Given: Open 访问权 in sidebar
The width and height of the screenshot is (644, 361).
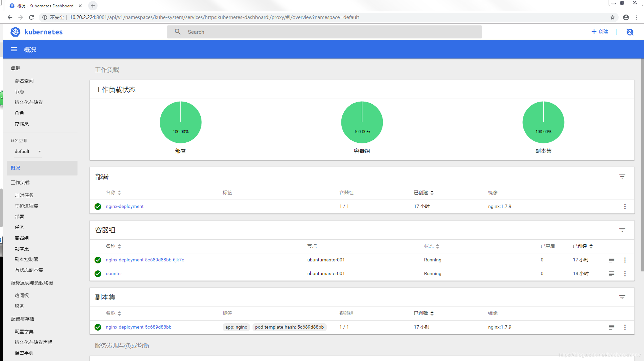Looking at the screenshot, I should (x=22, y=295).
